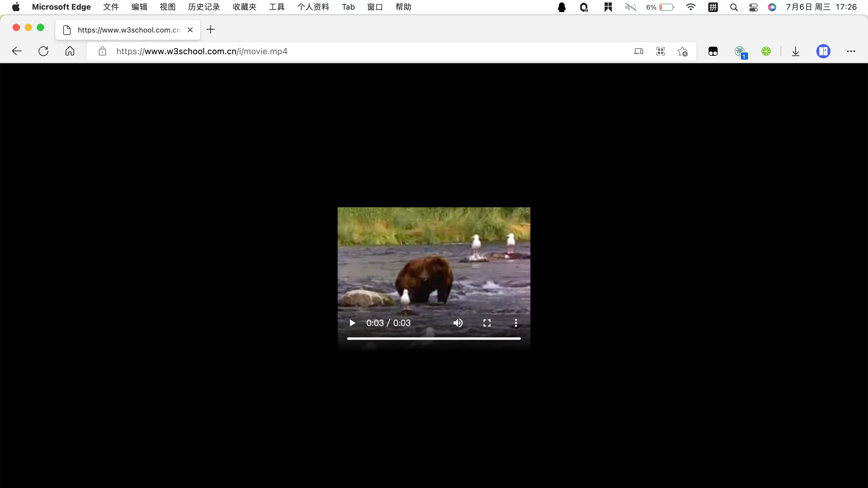Add this page to favorites
Viewport: 868px width, 488px height.
click(x=683, y=51)
